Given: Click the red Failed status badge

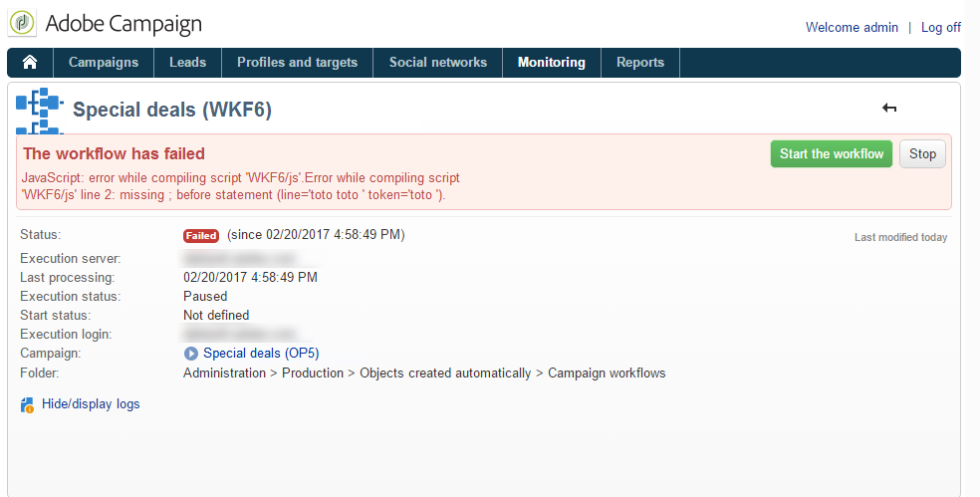Looking at the screenshot, I should point(201,236).
